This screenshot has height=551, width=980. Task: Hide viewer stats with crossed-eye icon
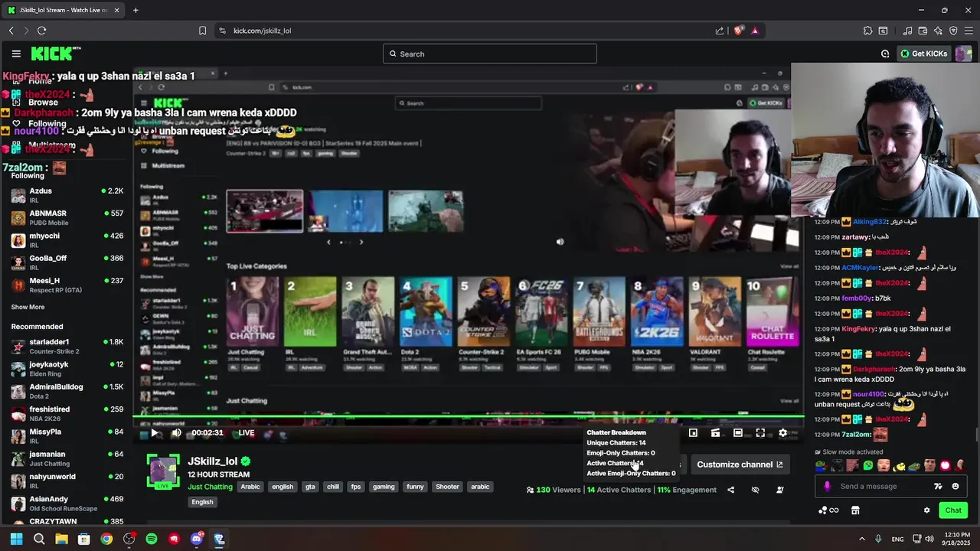point(755,490)
